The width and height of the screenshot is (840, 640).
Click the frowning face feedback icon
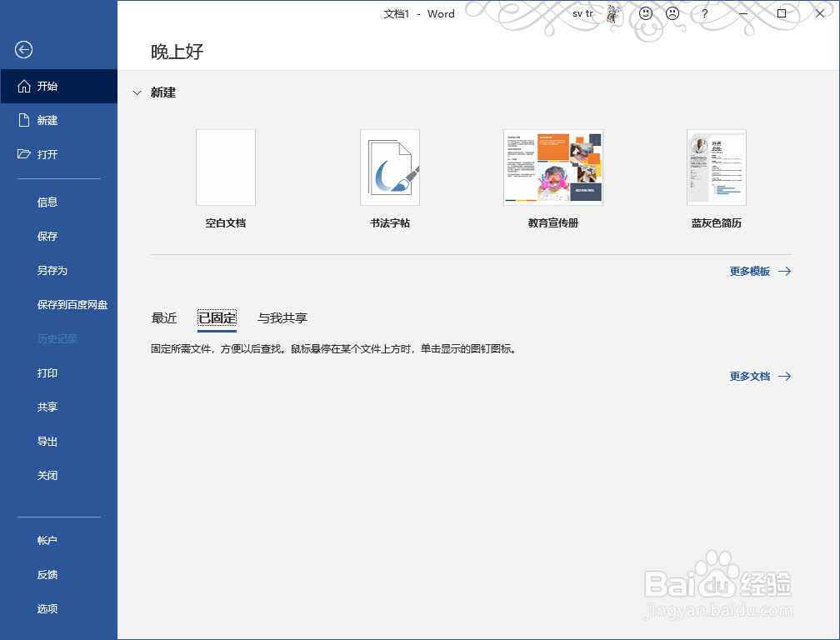pos(672,13)
